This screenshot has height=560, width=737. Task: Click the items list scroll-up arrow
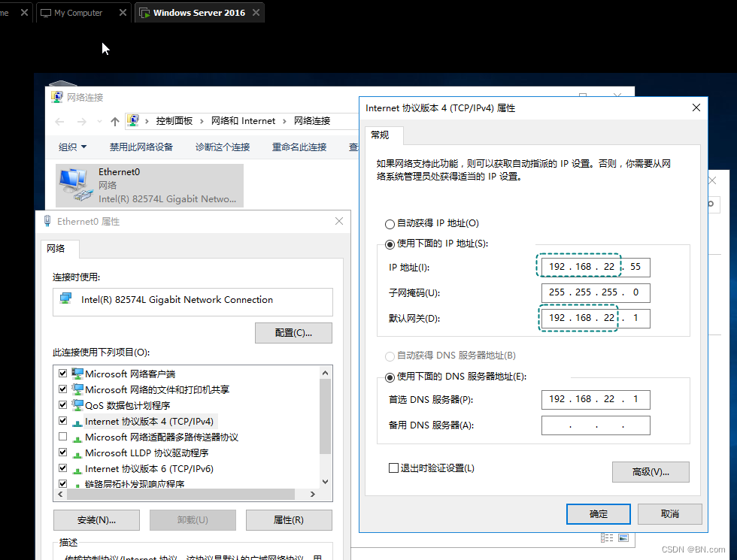coord(325,373)
